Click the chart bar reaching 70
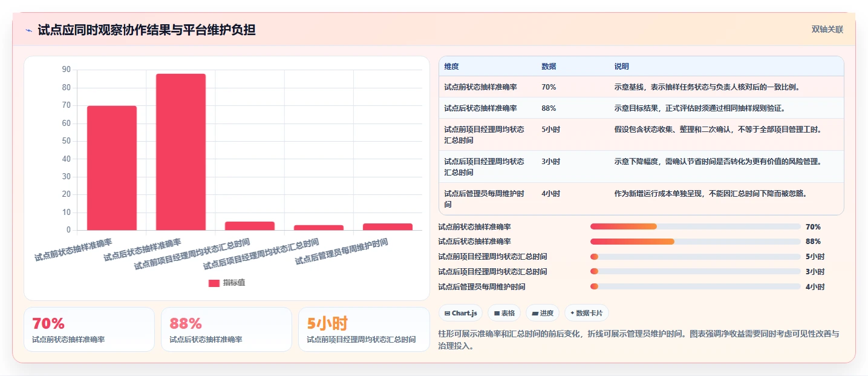 coord(112,168)
